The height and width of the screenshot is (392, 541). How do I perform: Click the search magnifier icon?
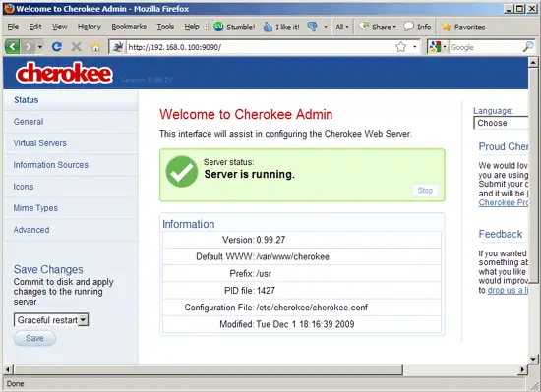coord(528,47)
